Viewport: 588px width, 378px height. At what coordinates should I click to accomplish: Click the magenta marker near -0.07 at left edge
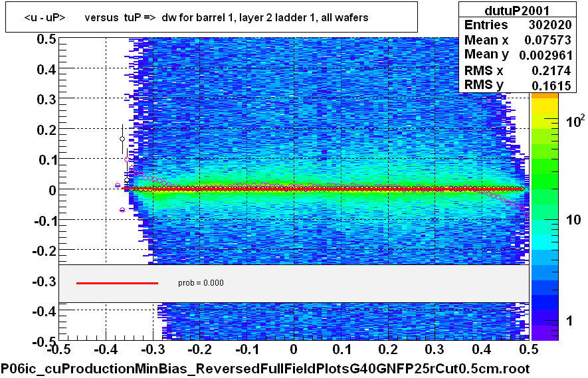tap(122, 210)
